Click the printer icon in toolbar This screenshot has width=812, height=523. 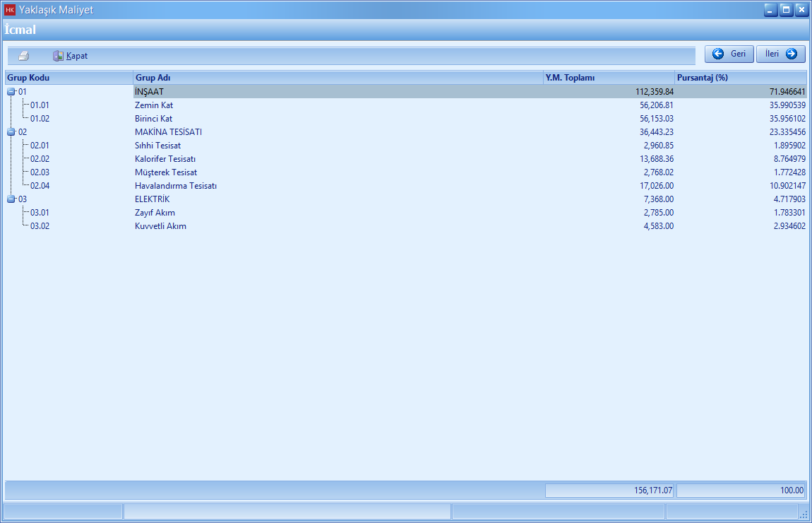pos(24,56)
